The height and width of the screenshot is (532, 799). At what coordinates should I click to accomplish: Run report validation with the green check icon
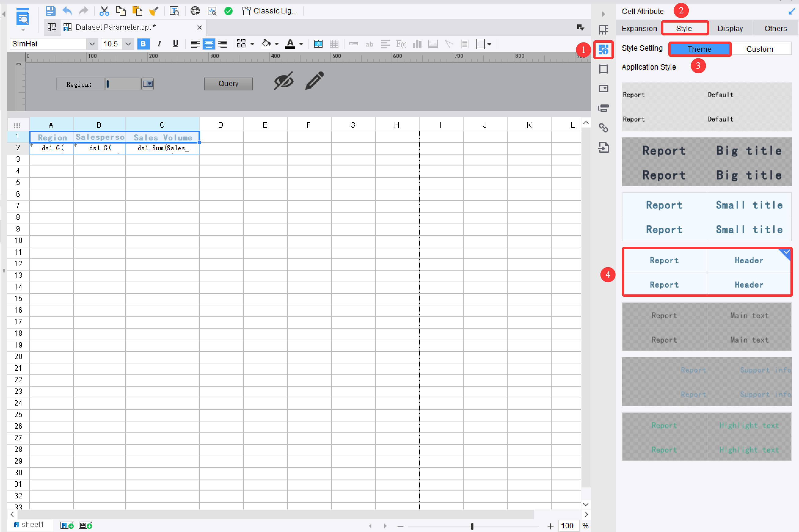pyautogui.click(x=228, y=11)
